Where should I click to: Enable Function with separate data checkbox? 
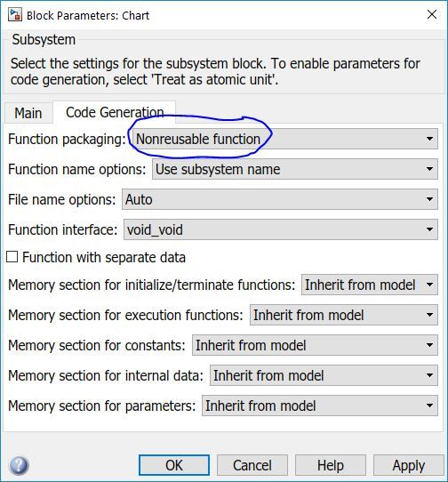point(12,257)
